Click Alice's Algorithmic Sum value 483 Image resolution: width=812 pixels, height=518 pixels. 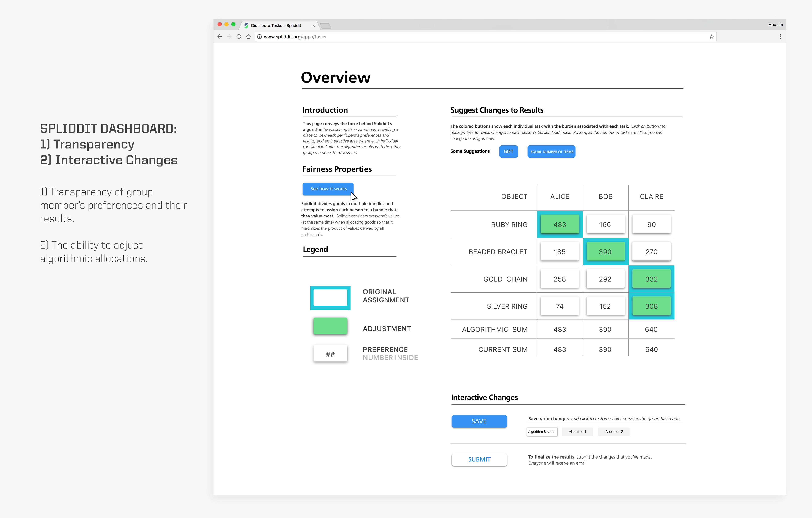click(560, 330)
